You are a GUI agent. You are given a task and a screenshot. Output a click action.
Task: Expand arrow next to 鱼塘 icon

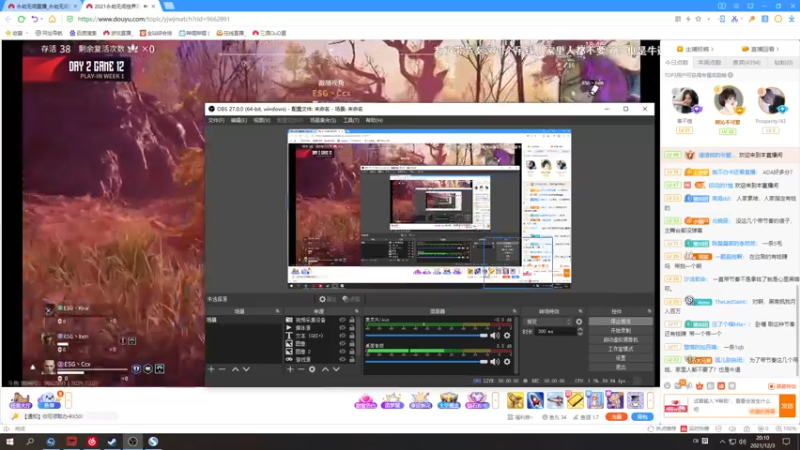coord(68,401)
